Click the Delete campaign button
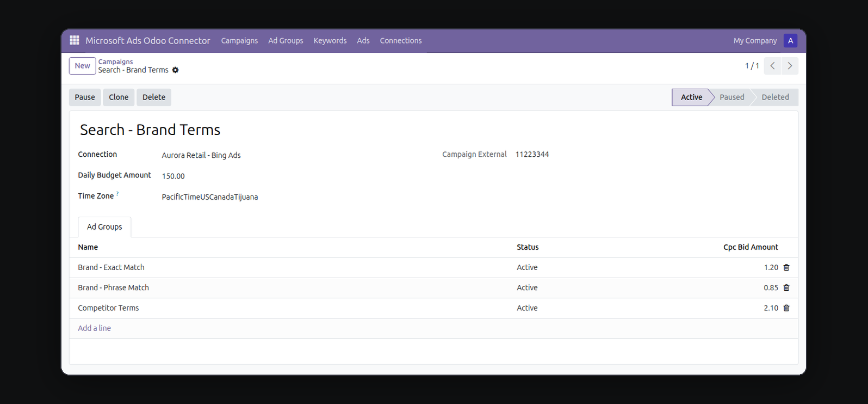The height and width of the screenshot is (404, 868). (154, 97)
